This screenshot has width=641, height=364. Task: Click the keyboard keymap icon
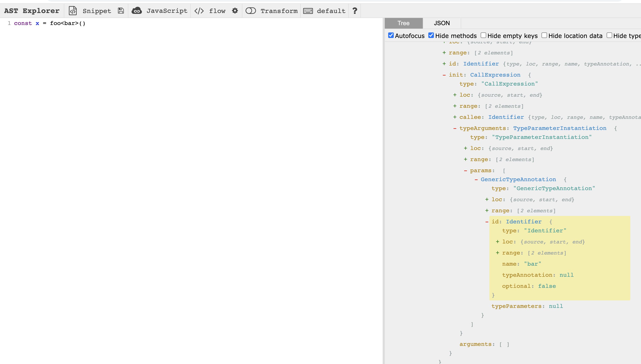pyautogui.click(x=308, y=11)
